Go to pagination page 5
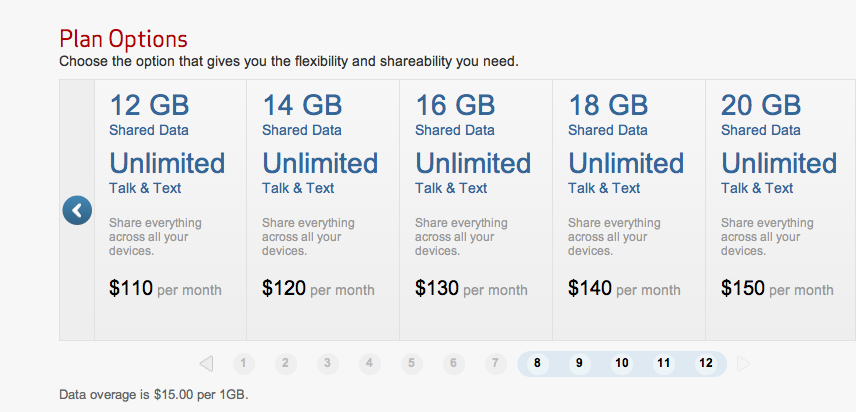 coord(412,363)
